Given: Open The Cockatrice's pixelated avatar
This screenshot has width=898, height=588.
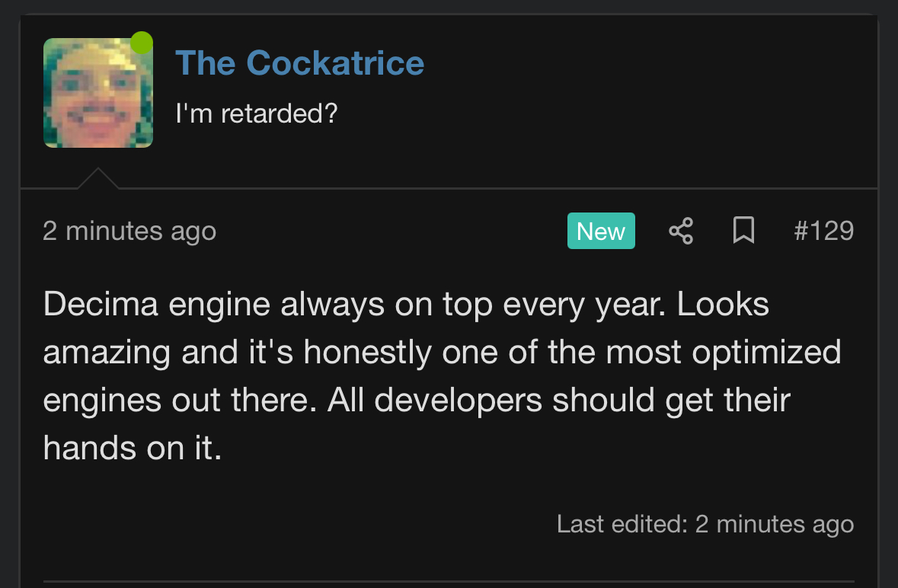Looking at the screenshot, I should (x=98, y=93).
